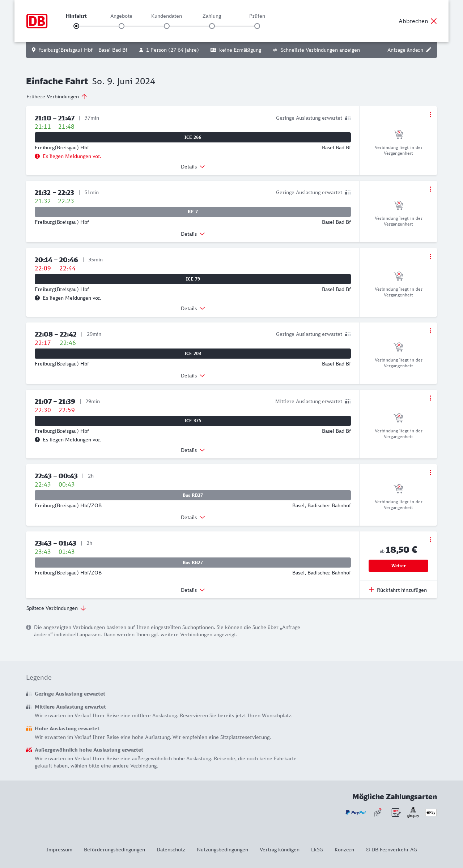Select the Prüfen step circle
Image resolution: width=463 pixels, height=868 pixels.
tap(257, 26)
